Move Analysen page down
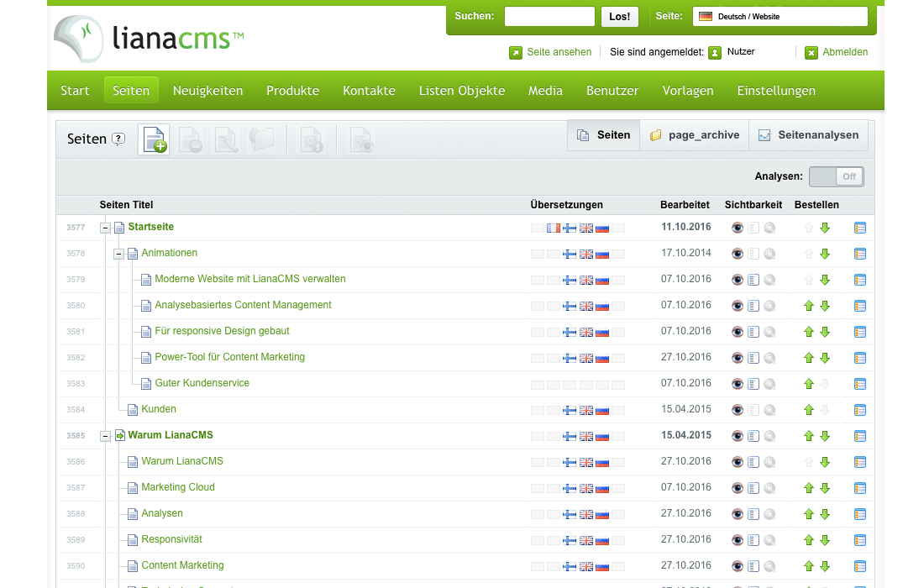This screenshot has width=924, height=588. pos(825,514)
